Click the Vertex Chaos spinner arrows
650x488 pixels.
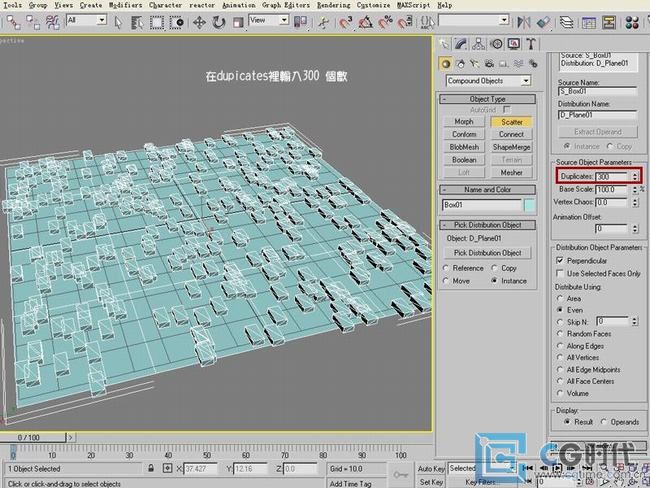635,202
